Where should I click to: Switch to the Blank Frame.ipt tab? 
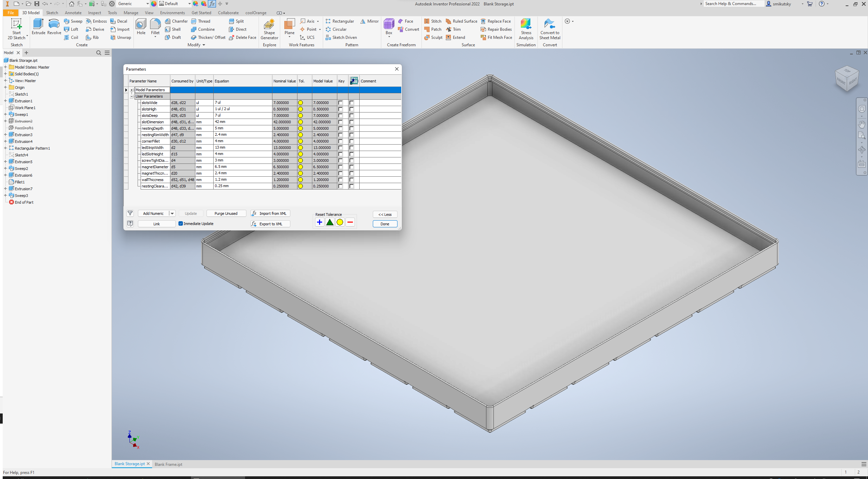tap(168, 464)
